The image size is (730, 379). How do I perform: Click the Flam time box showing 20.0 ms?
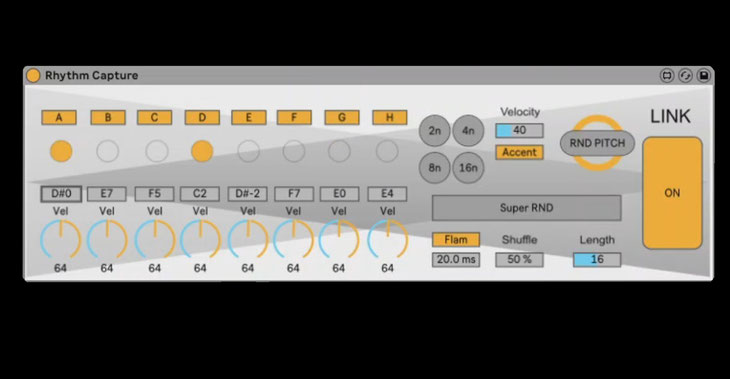(x=456, y=259)
